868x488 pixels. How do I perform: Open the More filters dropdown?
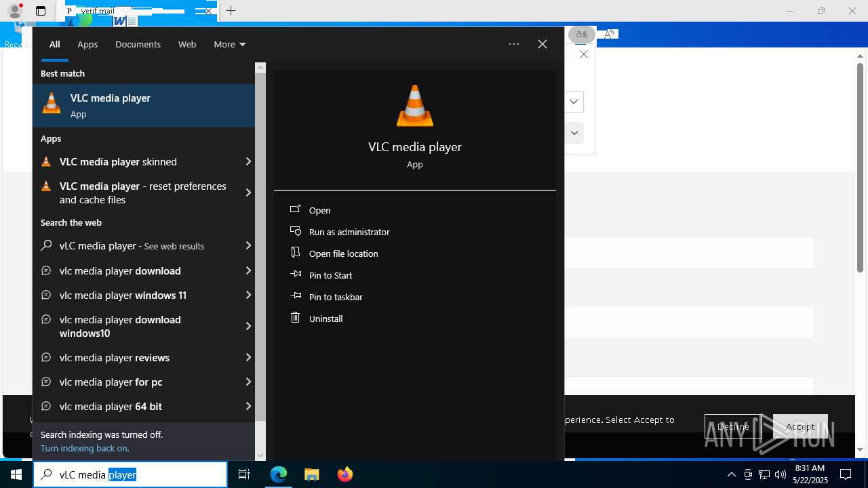point(229,44)
